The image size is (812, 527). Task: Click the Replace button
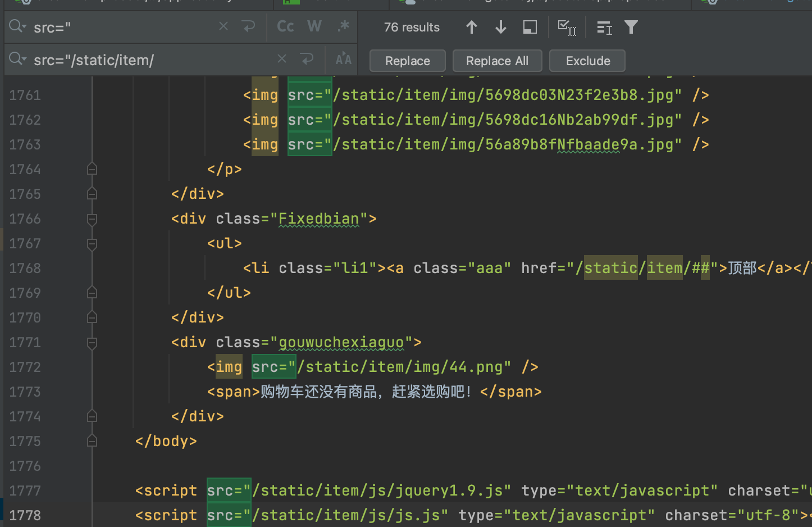(408, 61)
